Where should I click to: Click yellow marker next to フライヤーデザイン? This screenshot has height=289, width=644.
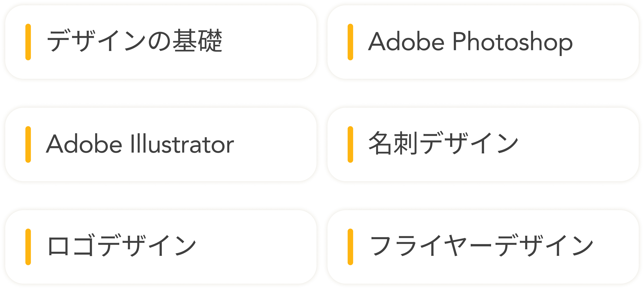tap(350, 247)
